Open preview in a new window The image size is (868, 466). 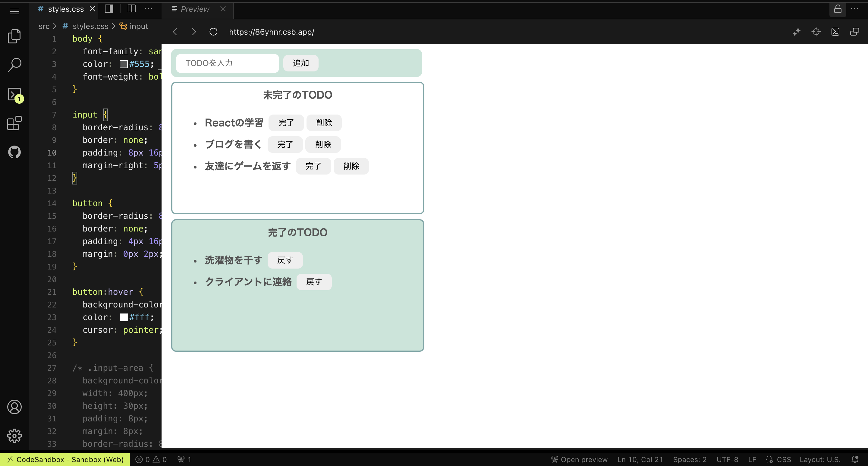tap(855, 32)
